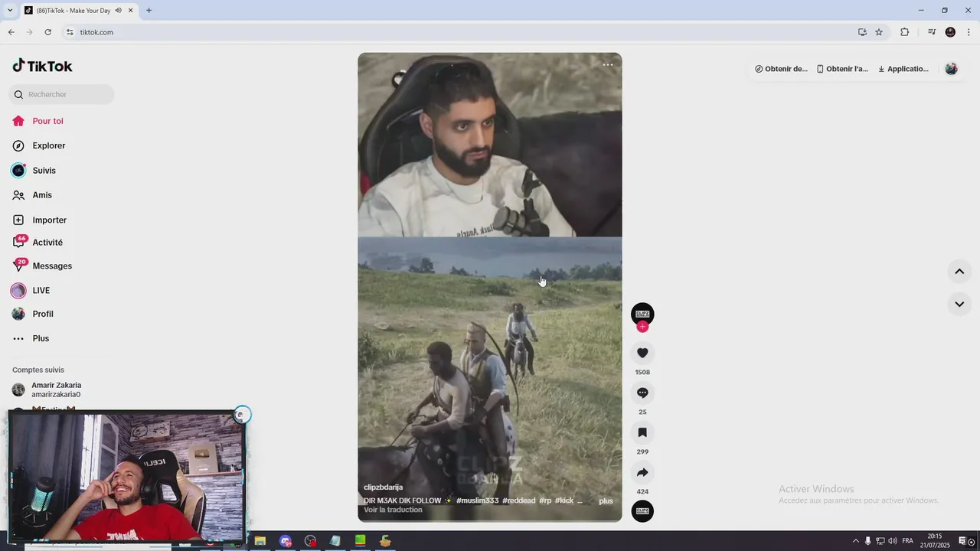The image size is (980, 551).
Task: Open clipzbdarija username link
Action: [x=383, y=487]
